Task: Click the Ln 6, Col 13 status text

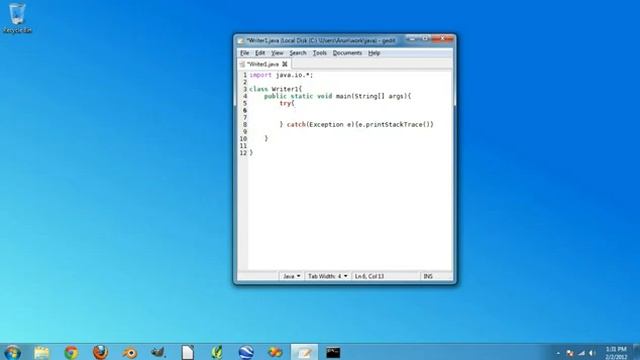Action: click(369, 276)
